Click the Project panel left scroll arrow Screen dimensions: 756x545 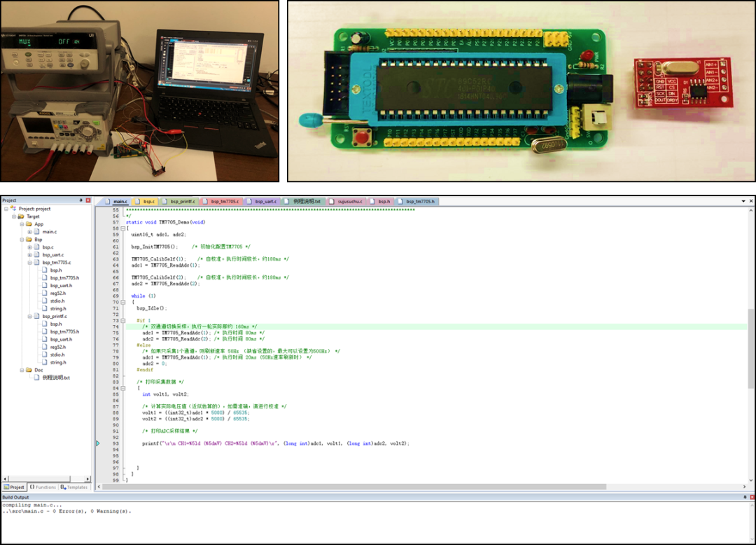(x=6, y=479)
